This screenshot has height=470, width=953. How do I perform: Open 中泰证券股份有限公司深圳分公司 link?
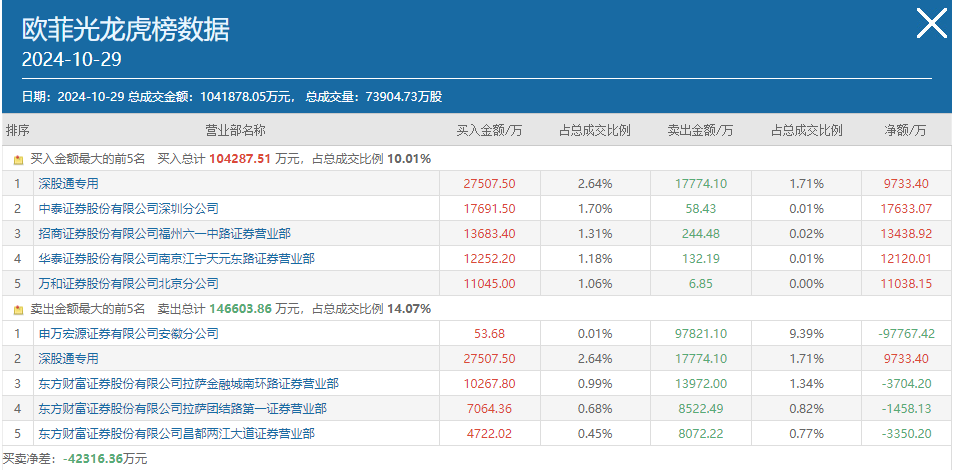pos(128,209)
